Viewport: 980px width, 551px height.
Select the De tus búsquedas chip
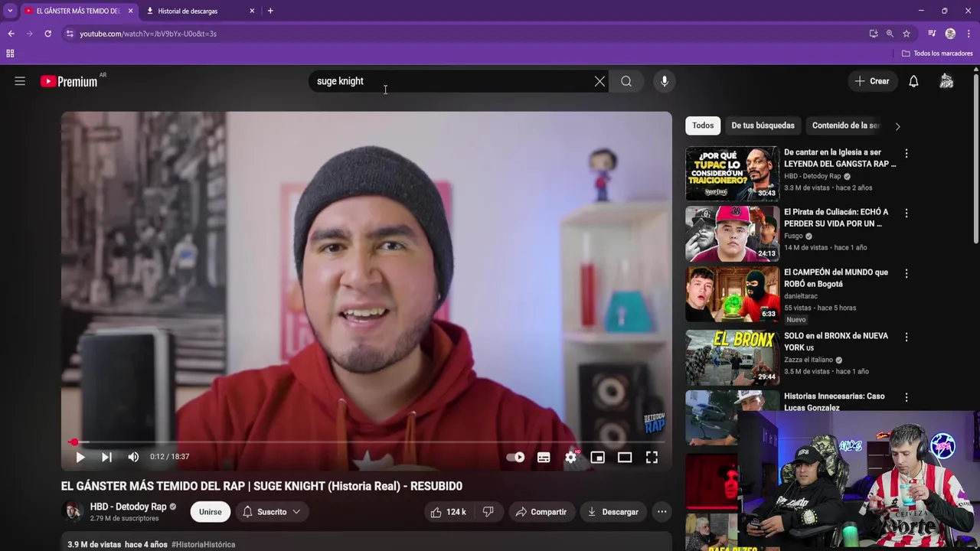[763, 126]
